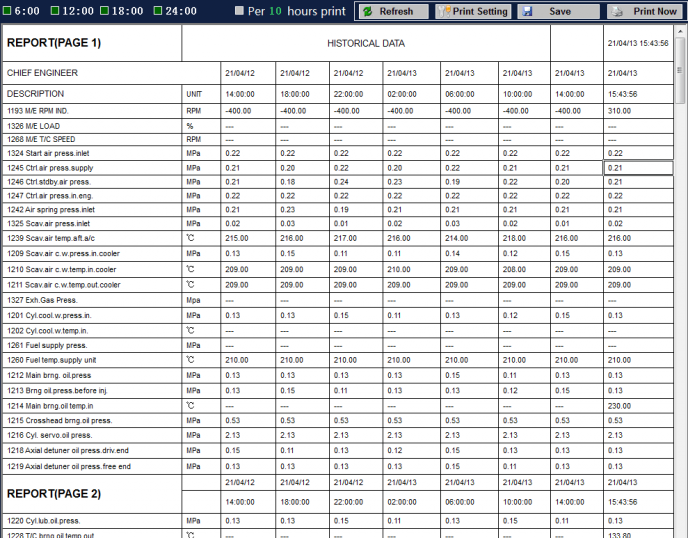Click the 1193 M/E RPM IND. row label
Screen dimensions: 688x538
38,111
